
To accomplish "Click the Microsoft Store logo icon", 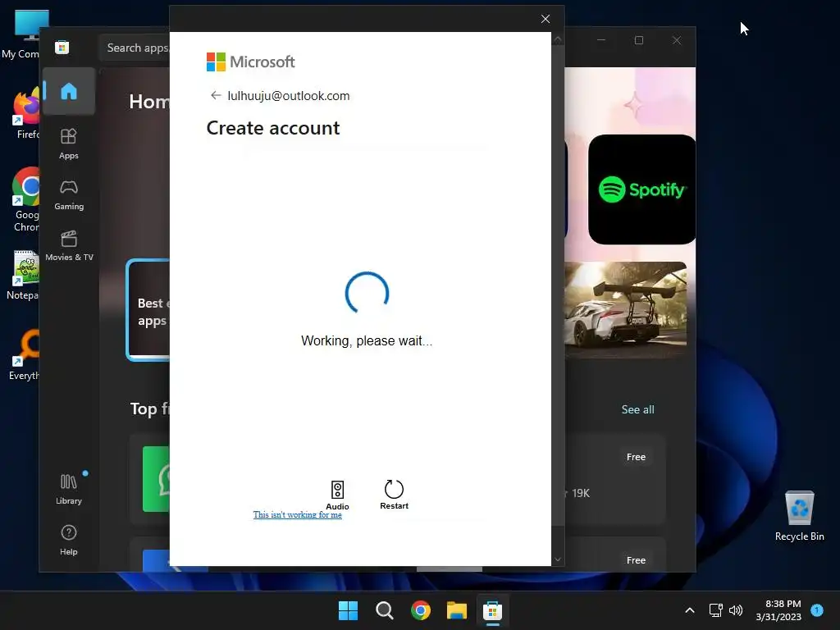I will click(x=62, y=47).
